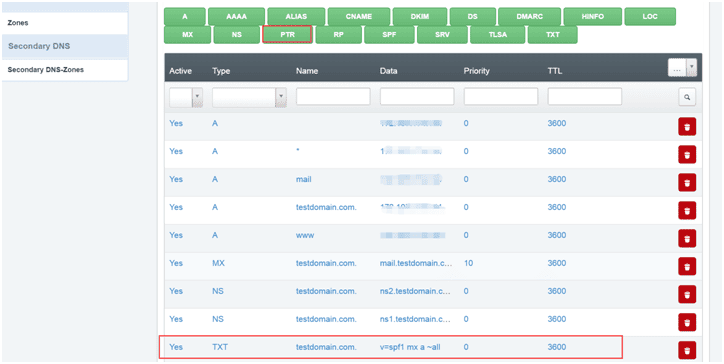Add a new PTR record

click(287, 35)
